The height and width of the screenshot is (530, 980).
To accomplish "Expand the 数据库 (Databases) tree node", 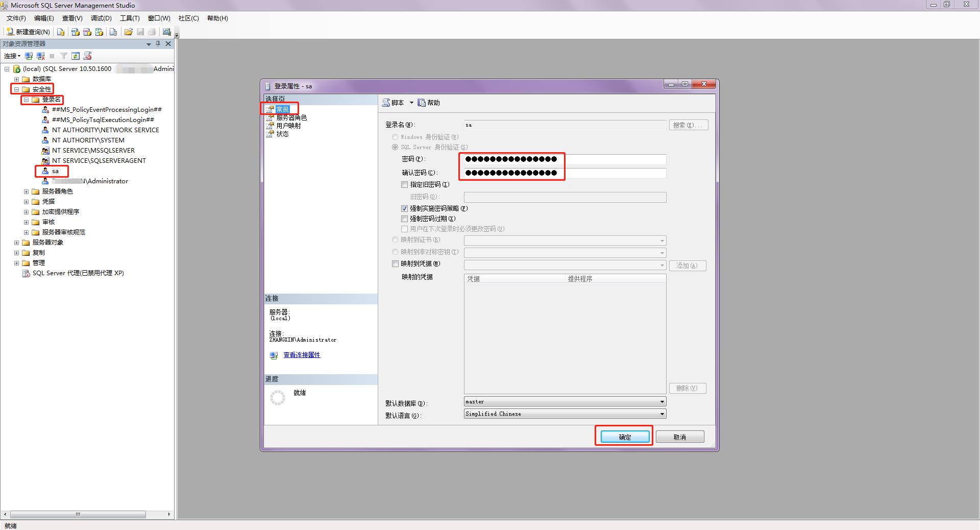I will pos(16,79).
